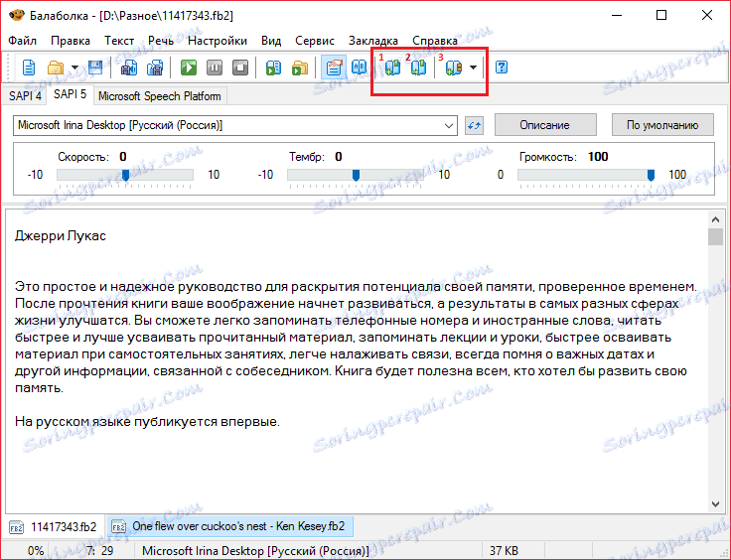Open a file with the folder icon

click(56, 68)
